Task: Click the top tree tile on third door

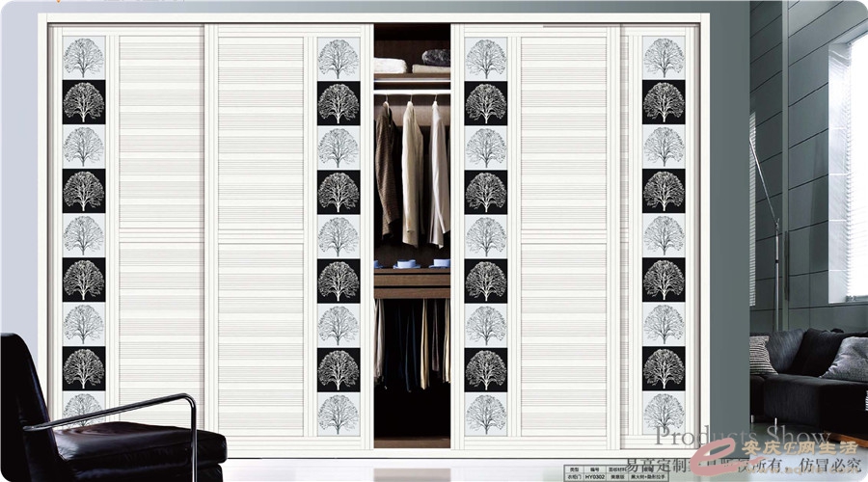Action: (x=485, y=57)
